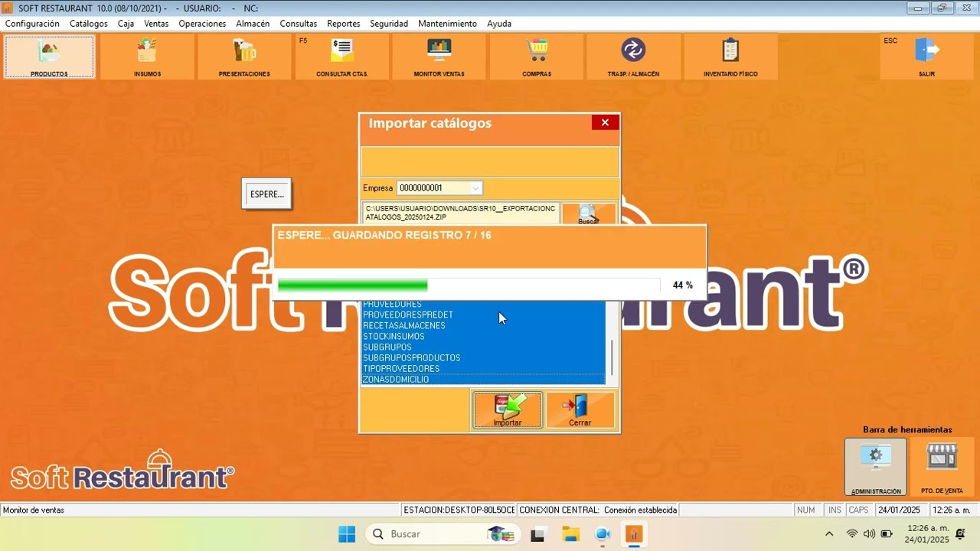Select PROVEEDORESPREDET in the list
Screen dimensions: 980x551
(x=484, y=315)
